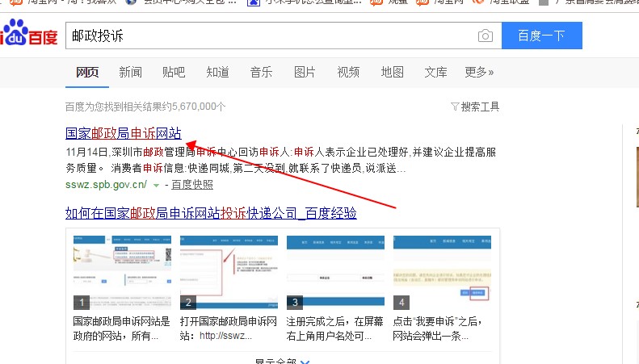
Task: Select the 网页 tab
Action: 87,73
